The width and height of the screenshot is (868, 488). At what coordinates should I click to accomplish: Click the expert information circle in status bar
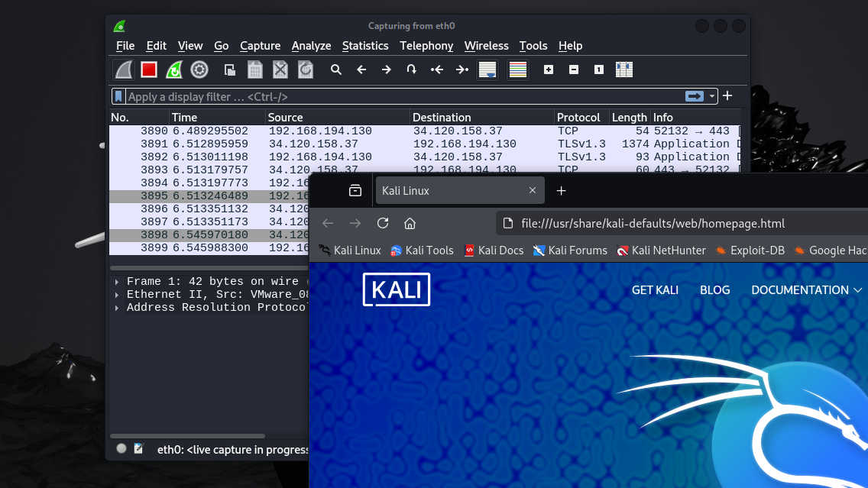click(x=121, y=449)
